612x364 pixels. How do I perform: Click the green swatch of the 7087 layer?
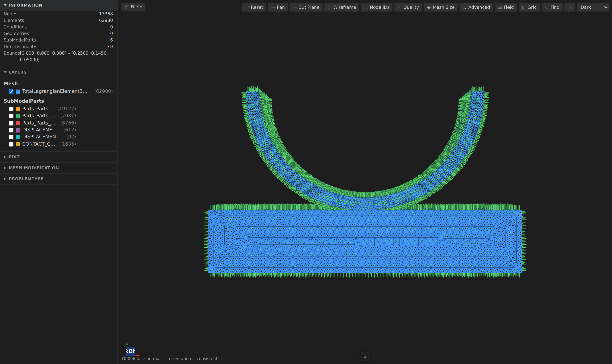tap(18, 116)
